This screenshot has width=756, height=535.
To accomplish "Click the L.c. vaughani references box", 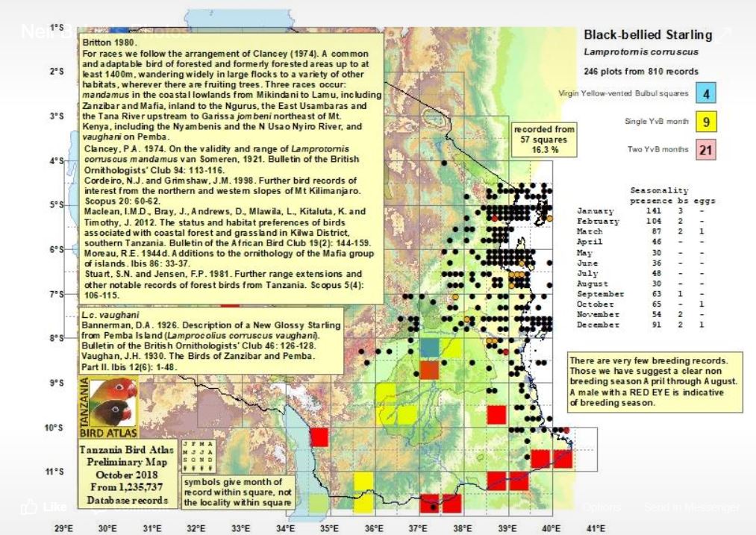I will click(211, 341).
